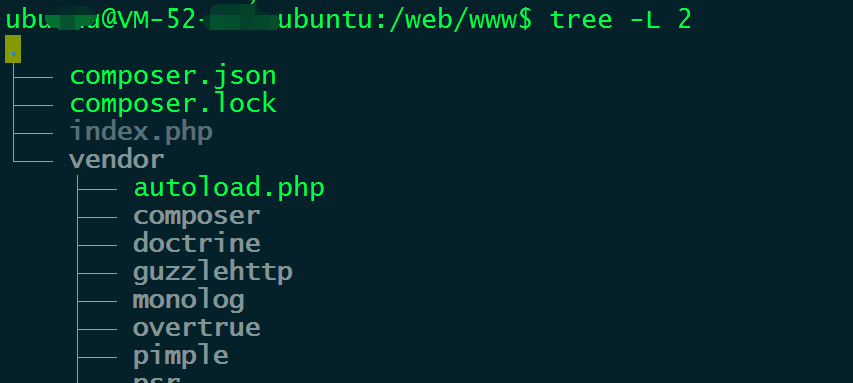Click the index.php file name
Screen dimensions: 853x383
[141, 132]
